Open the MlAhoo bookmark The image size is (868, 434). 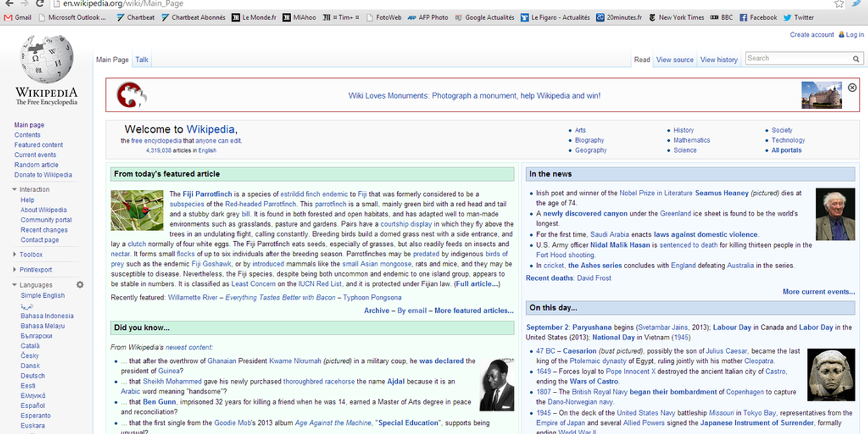point(300,17)
